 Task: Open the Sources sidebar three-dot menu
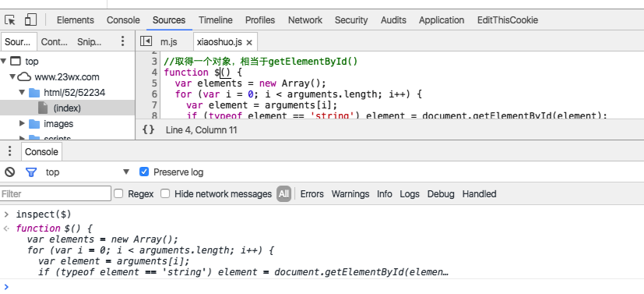[x=122, y=41]
